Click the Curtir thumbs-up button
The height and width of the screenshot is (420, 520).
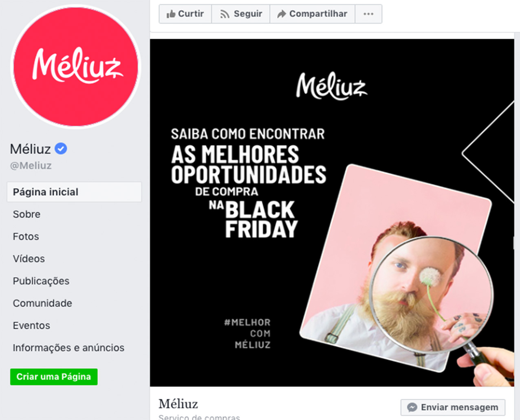point(185,14)
